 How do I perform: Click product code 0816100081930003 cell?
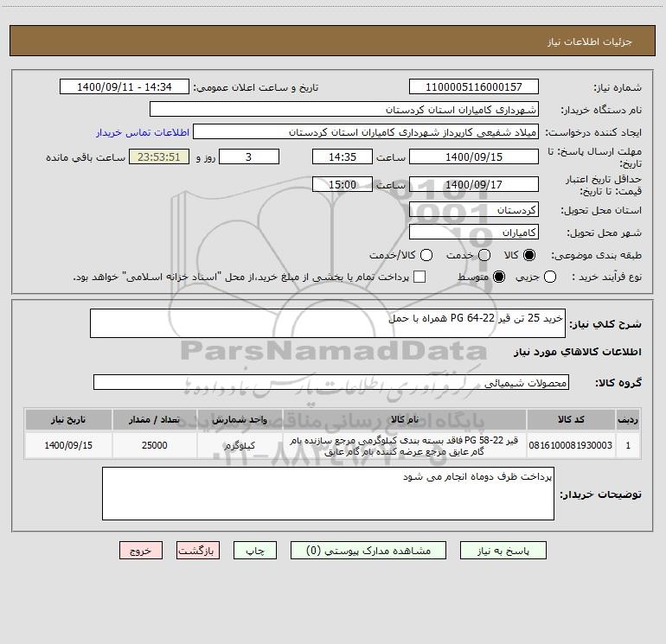click(x=571, y=445)
